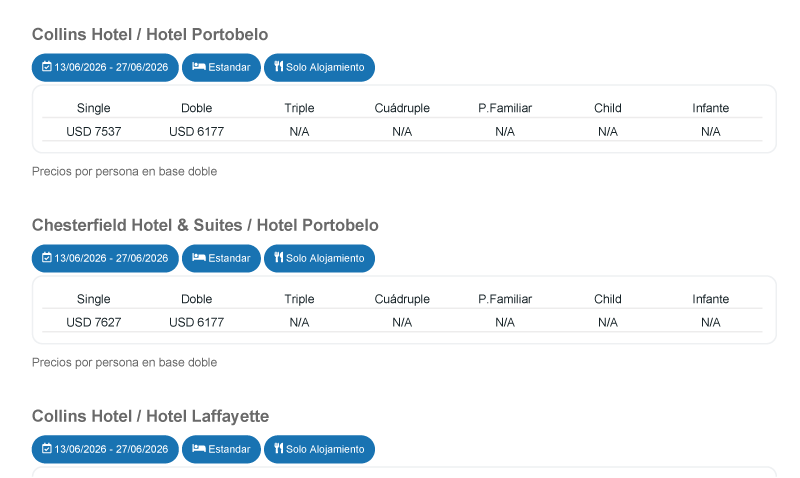Click utensils icon under Chesterfield Hotel & Suites

[280, 258]
